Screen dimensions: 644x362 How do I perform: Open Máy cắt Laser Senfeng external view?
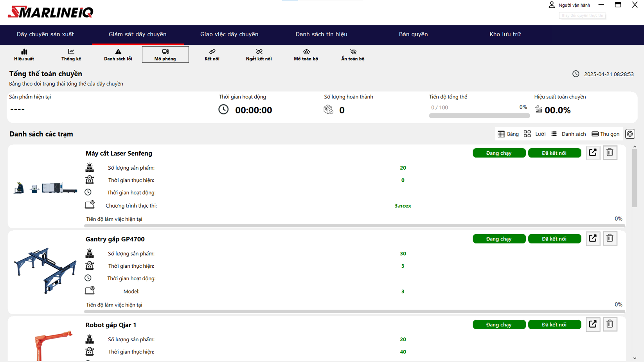point(593,153)
